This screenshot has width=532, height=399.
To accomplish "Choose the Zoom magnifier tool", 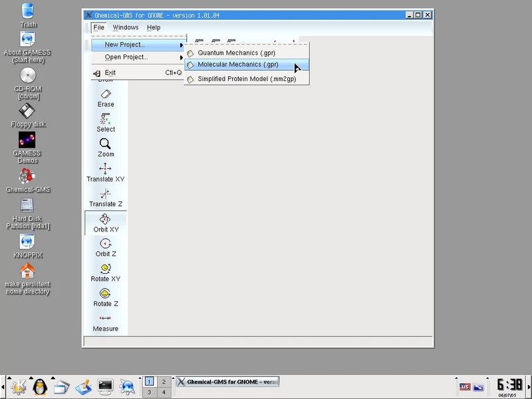I will click(x=105, y=148).
